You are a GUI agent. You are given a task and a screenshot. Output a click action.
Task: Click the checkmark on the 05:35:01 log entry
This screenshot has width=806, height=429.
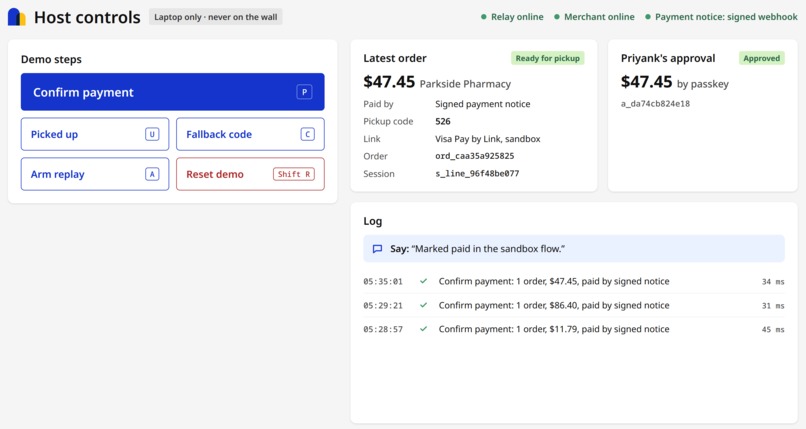point(424,281)
